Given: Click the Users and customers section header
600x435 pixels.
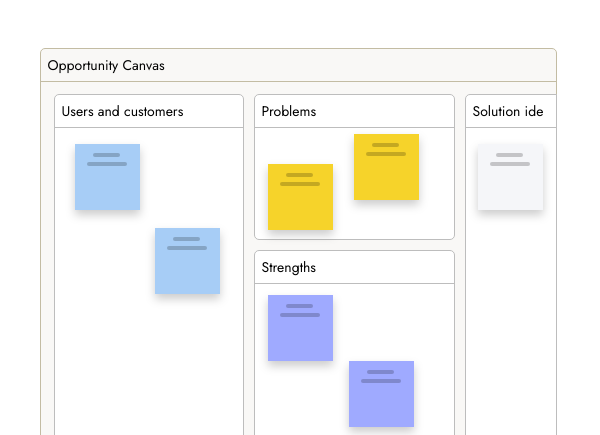Looking at the screenshot, I should 123,111.
